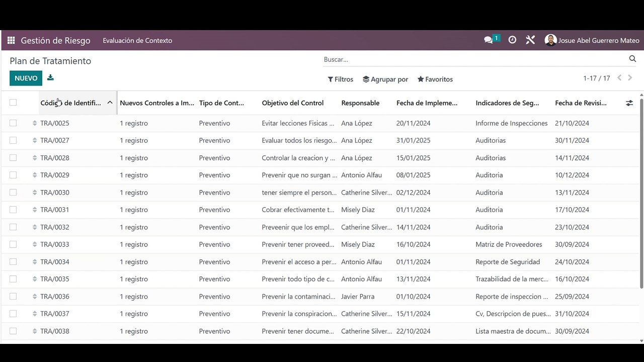Image resolution: width=644 pixels, height=362 pixels.
Task: Click drag handle of row TRA/0029
Action: click(x=35, y=175)
